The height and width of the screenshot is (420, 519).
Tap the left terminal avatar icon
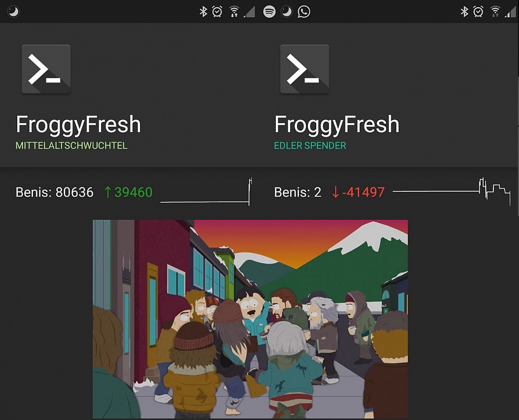click(x=46, y=70)
